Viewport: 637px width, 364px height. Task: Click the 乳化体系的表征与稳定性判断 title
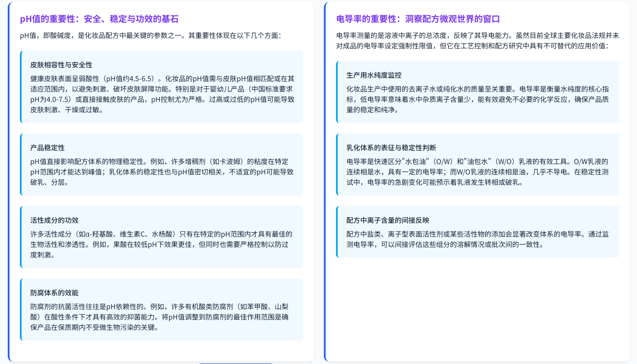point(391,148)
